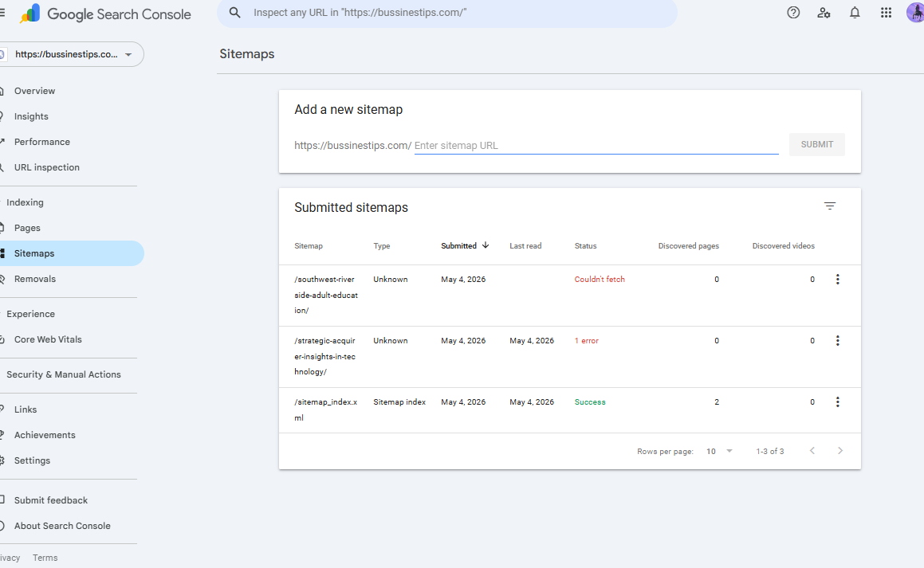Sort by the Status column header
Screen dimensions: 924x568
click(585, 246)
